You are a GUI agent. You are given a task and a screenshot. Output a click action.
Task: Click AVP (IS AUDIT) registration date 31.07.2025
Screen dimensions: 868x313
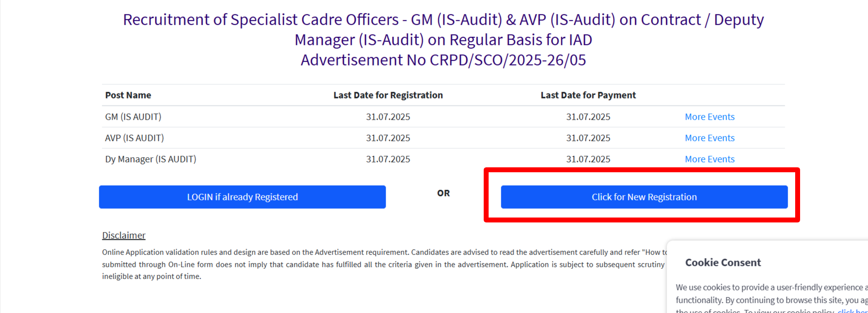[388, 138]
